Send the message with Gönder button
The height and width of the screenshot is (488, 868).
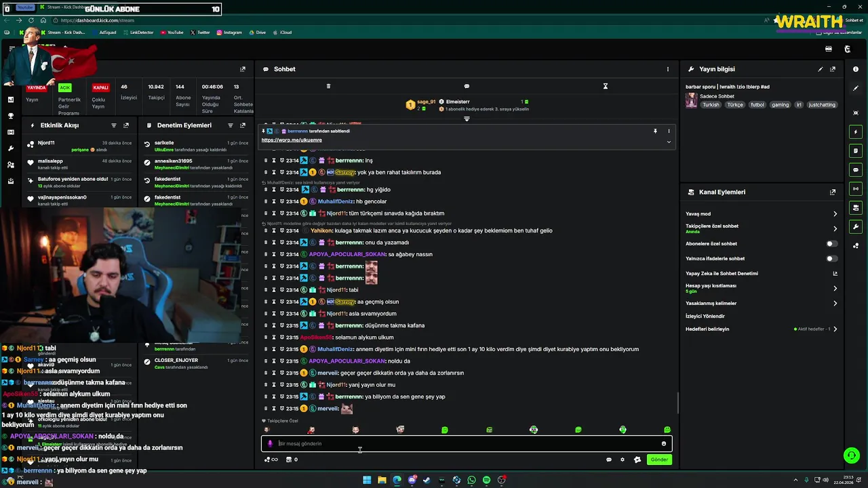[x=659, y=460]
